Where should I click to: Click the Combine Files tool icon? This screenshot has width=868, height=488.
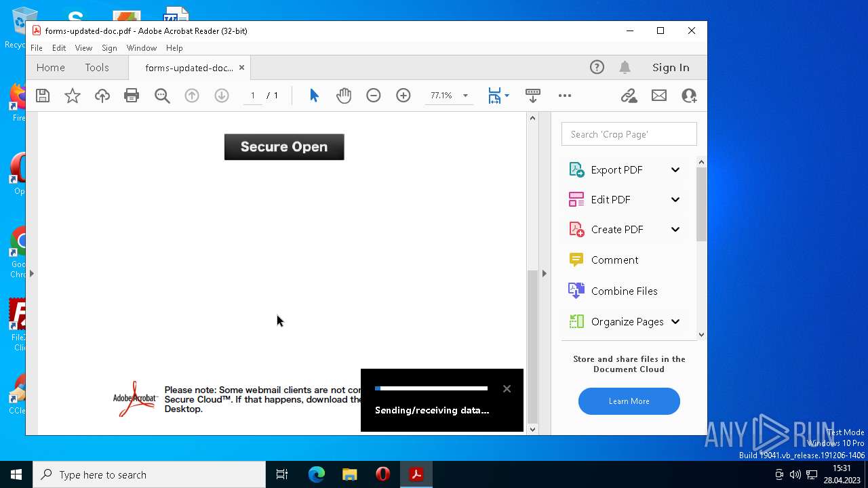click(x=576, y=291)
